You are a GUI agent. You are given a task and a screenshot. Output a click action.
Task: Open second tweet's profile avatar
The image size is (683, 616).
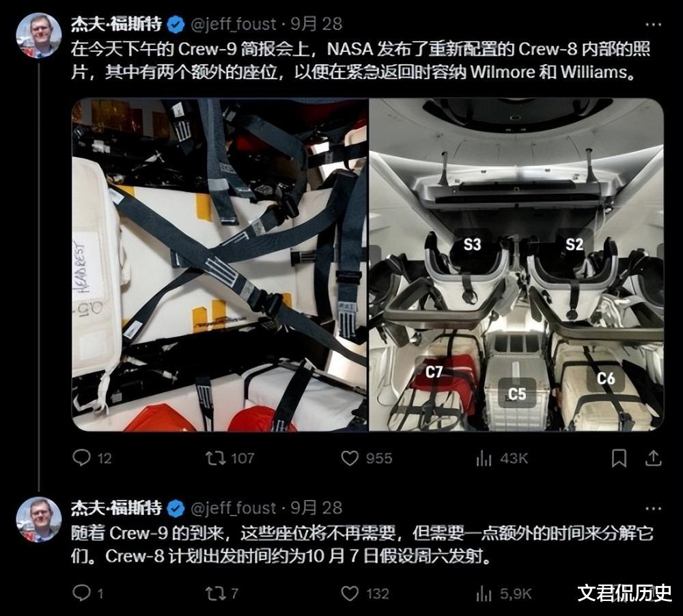tap(39, 519)
